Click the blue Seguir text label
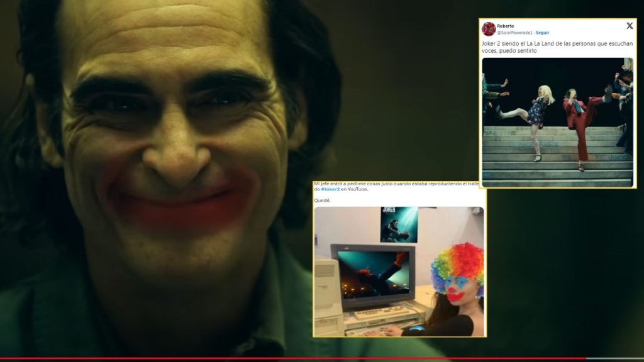Image resolution: width=644 pixels, height=362 pixels. (x=543, y=32)
